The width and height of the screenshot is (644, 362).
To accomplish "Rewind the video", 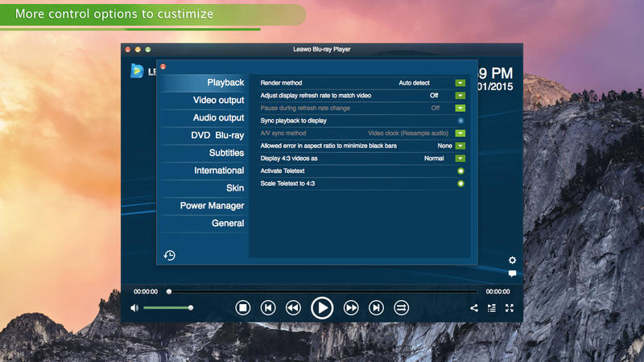I will (x=293, y=307).
